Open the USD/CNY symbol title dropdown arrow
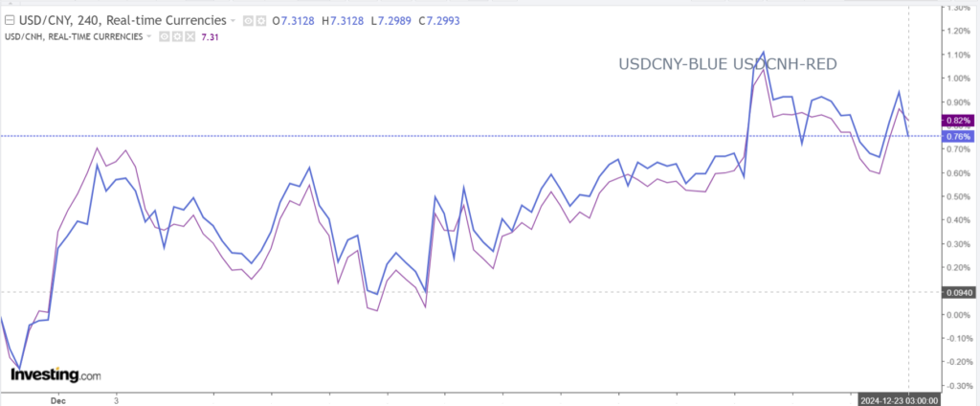This screenshot has width=980, height=406. [x=233, y=20]
